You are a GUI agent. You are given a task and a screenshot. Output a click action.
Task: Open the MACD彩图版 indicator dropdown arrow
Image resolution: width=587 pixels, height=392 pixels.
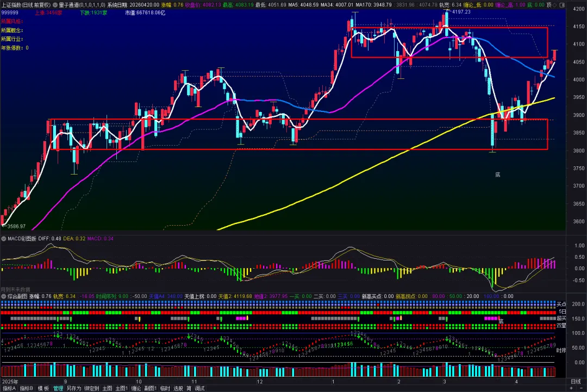pos(4,239)
